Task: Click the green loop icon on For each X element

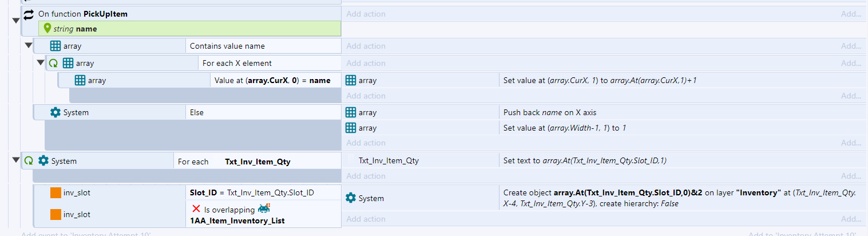Action: coord(53,63)
